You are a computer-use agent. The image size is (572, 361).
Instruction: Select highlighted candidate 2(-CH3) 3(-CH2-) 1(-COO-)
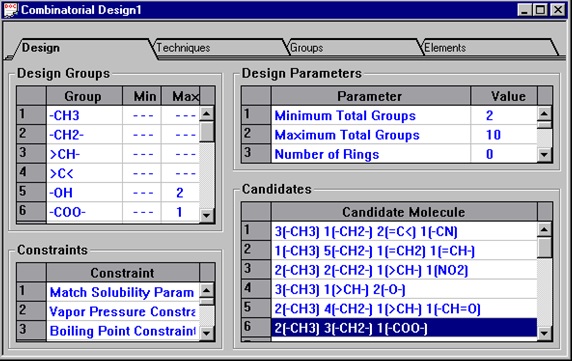pos(404,328)
